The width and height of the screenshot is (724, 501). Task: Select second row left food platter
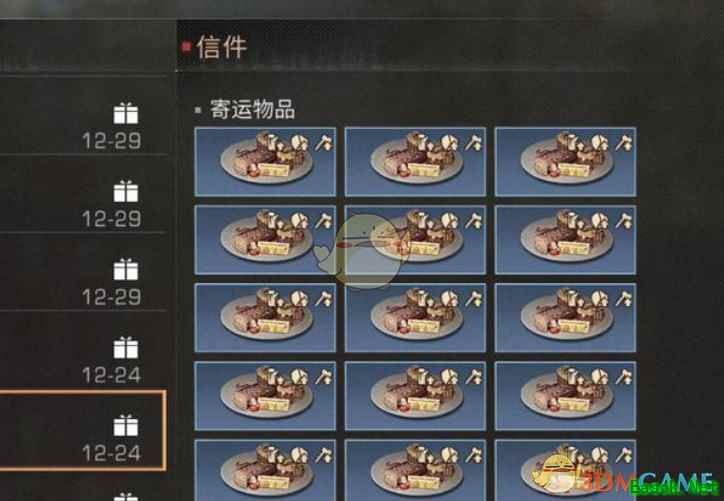coord(265,240)
